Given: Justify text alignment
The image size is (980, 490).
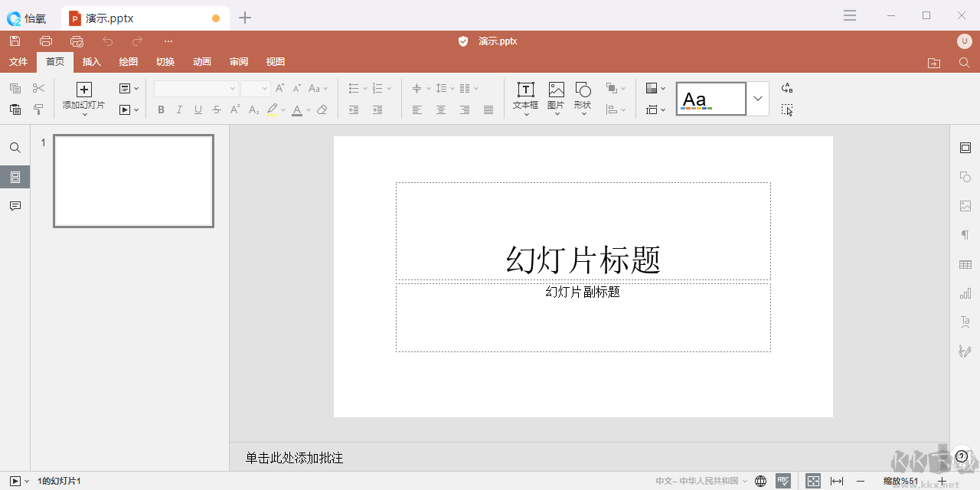Looking at the screenshot, I should [488, 110].
